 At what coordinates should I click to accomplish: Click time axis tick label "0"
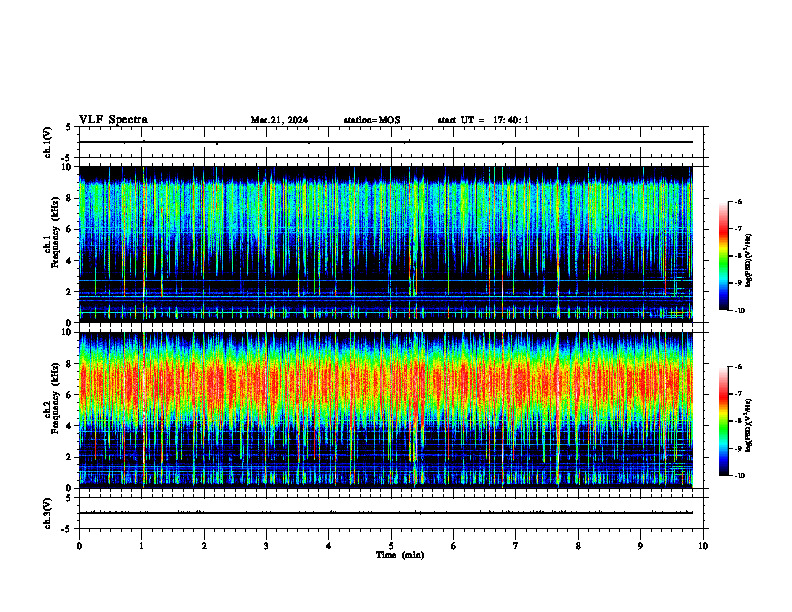pyautogui.click(x=79, y=546)
